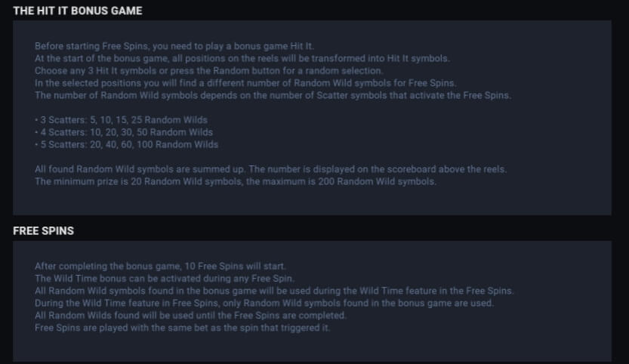This screenshot has width=629, height=364.
Task: Click the line starting "All Random Wild symbols found in the bonus game"
Action: (x=273, y=291)
